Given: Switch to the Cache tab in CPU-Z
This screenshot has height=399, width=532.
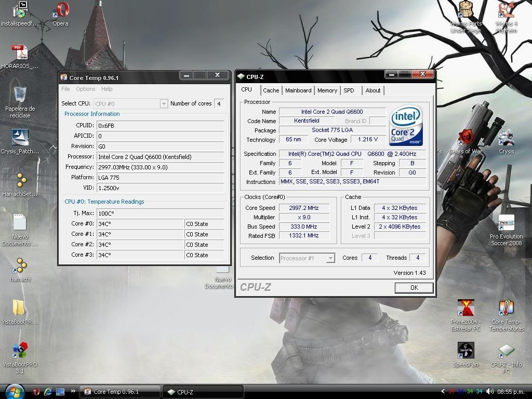Looking at the screenshot, I should tap(271, 90).
